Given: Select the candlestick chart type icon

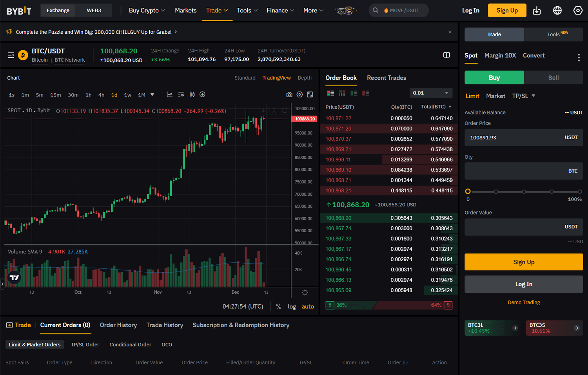Looking at the screenshot, I should click(x=192, y=95).
